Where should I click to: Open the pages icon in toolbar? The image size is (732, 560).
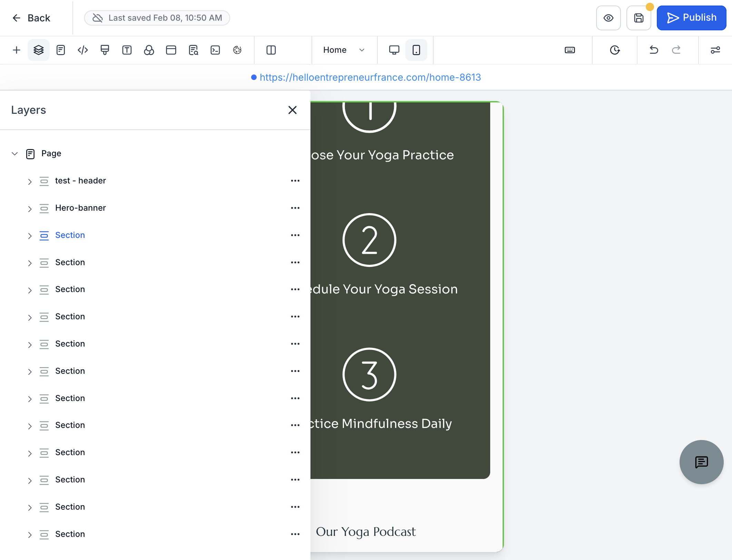click(61, 50)
